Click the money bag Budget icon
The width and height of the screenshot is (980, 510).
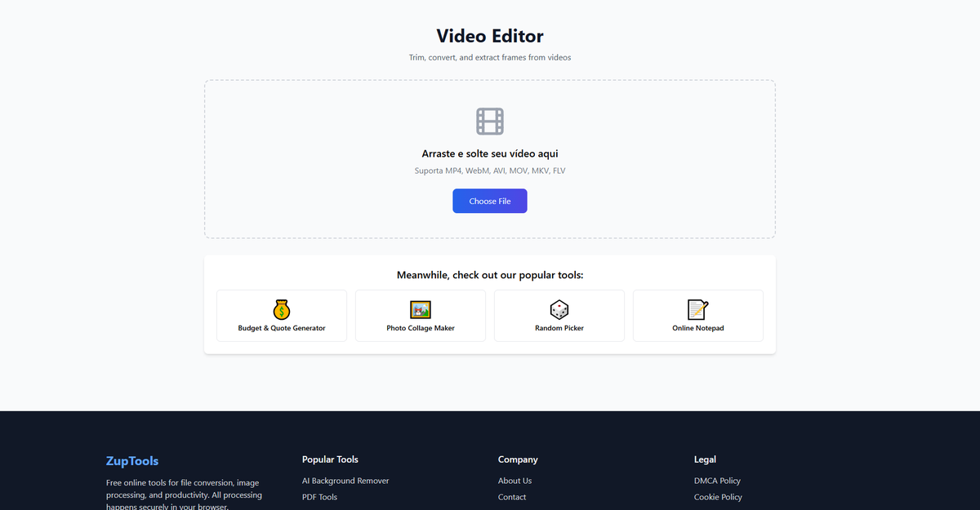click(282, 310)
